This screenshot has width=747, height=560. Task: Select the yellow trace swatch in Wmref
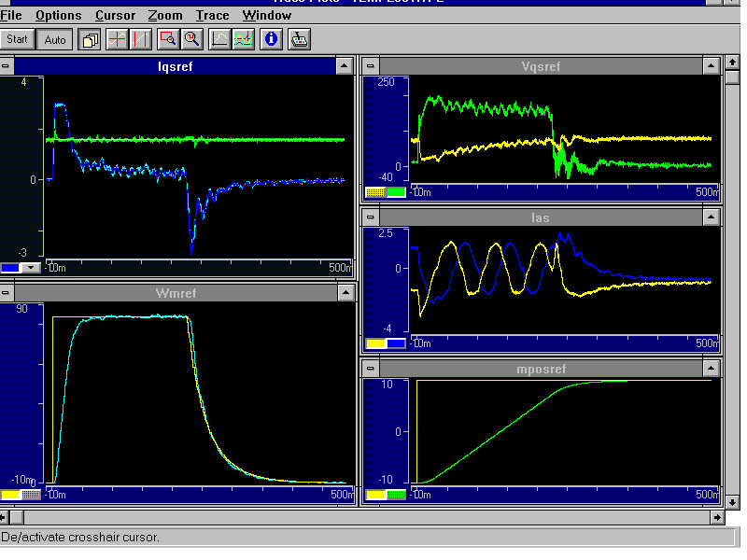tap(10, 495)
